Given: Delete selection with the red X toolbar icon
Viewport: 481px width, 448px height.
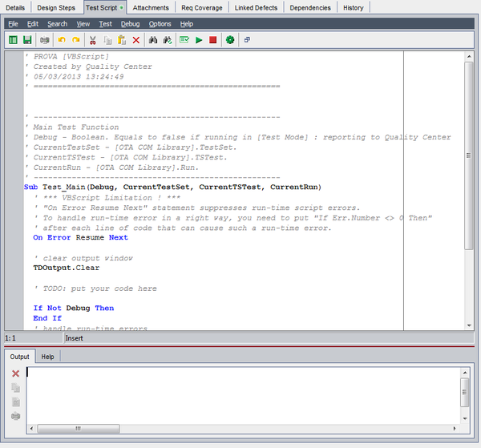Looking at the screenshot, I should [136, 40].
